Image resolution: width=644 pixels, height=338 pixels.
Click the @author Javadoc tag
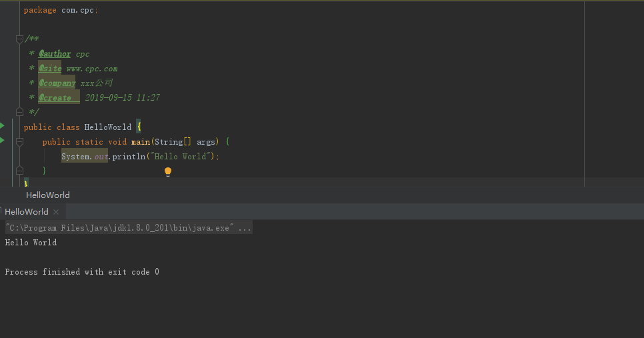pyautogui.click(x=55, y=54)
